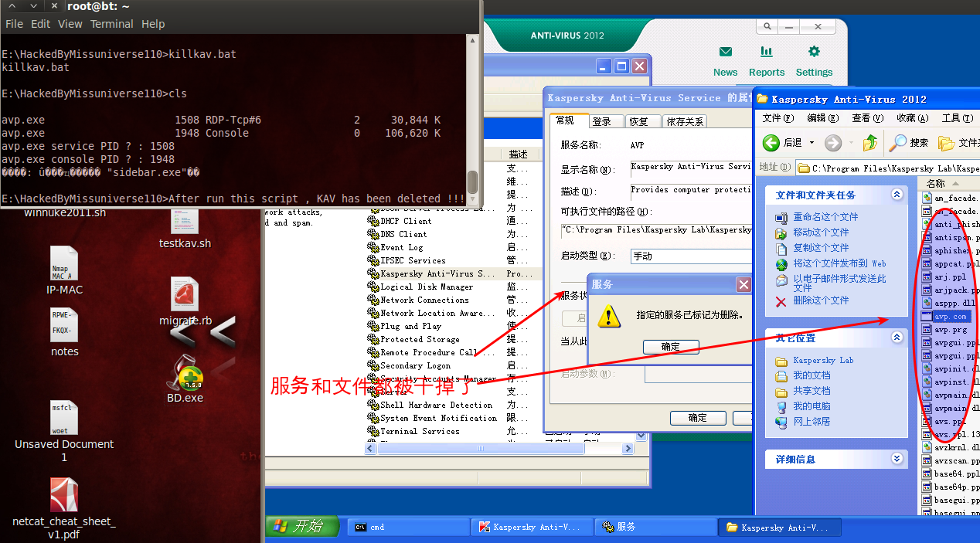Click the grey Forward arrow in Explorer
Image resolution: width=980 pixels, height=543 pixels.
[x=832, y=143]
